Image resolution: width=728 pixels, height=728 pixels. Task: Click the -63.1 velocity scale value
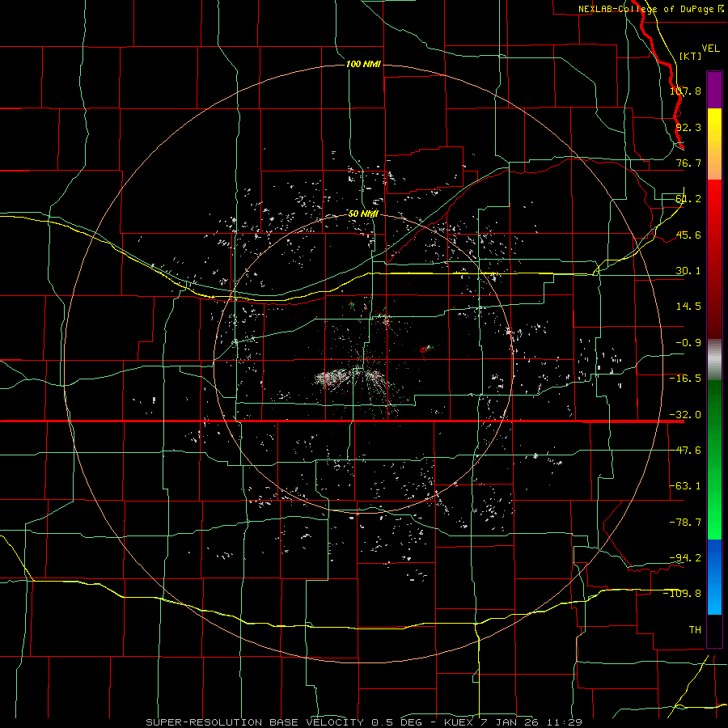pyautogui.click(x=686, y=486)
